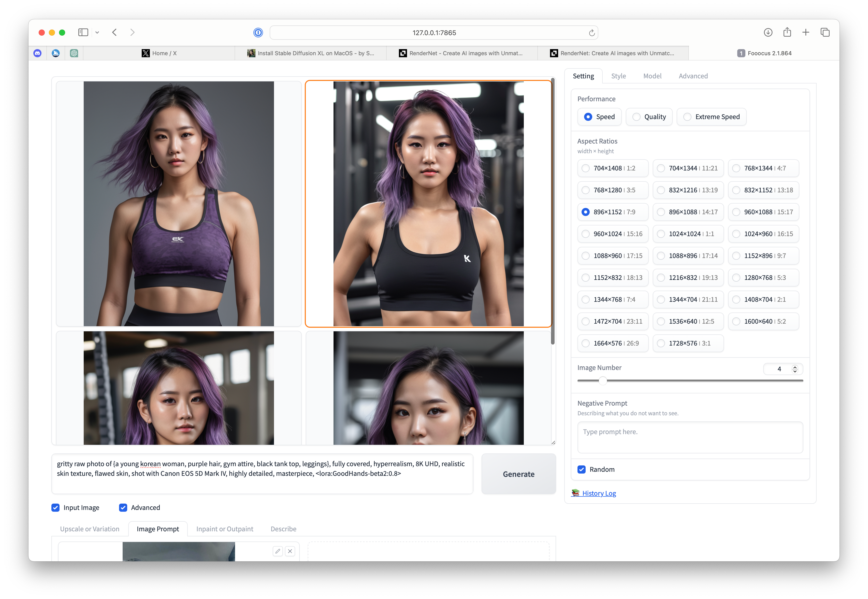Image resolution: width=868 pixels, height=599 pixels.
Task: Click the Image Number stepper arrows
Action: [794, 369]
